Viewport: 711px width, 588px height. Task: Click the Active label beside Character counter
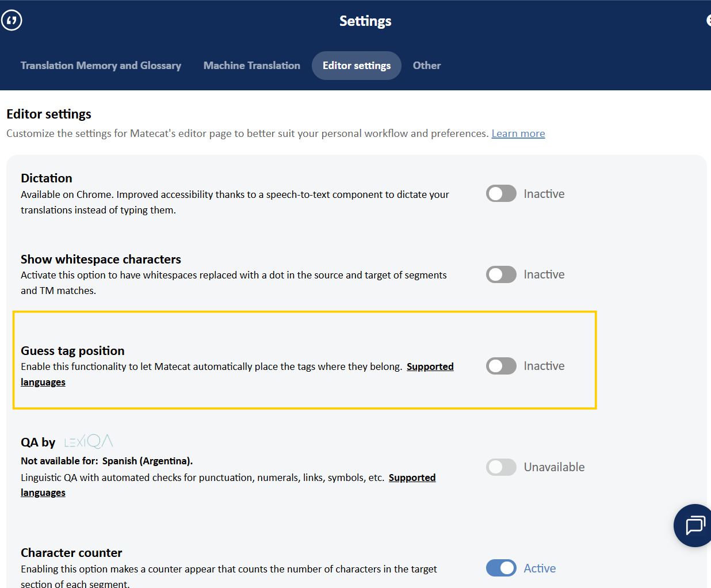pyautogui.click(x=540, y=568)
